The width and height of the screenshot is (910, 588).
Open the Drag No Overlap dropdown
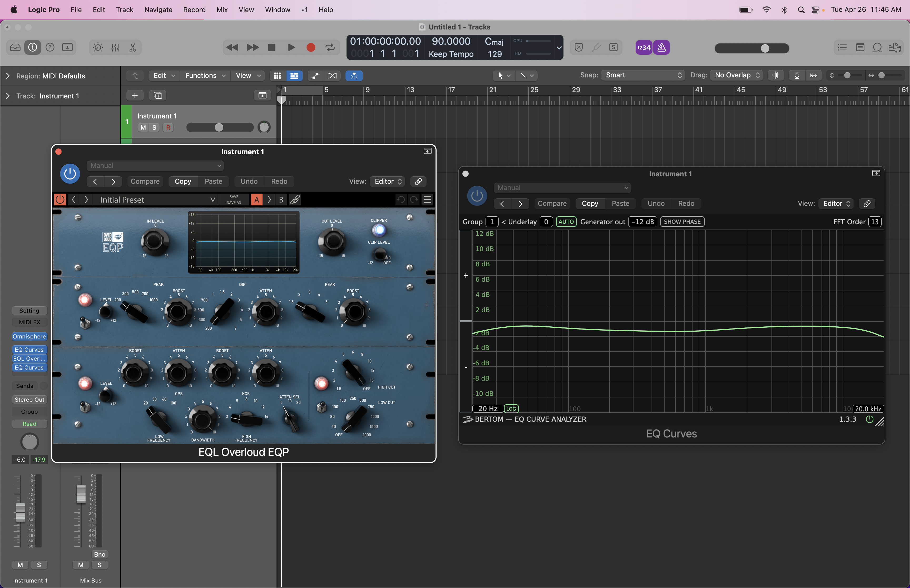(x=736, y=75)
